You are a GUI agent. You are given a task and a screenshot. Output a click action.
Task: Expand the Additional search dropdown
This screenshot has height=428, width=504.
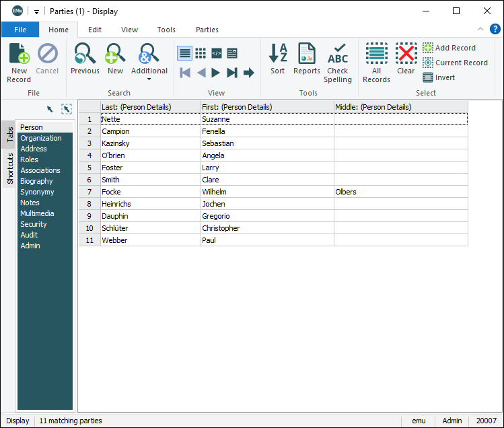(x=149, y=79)
